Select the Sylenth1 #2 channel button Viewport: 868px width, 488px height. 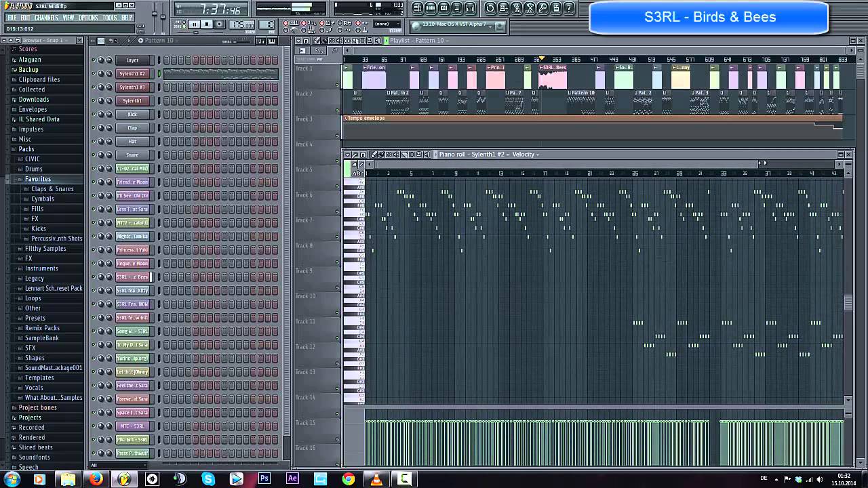tap(132, 73)
